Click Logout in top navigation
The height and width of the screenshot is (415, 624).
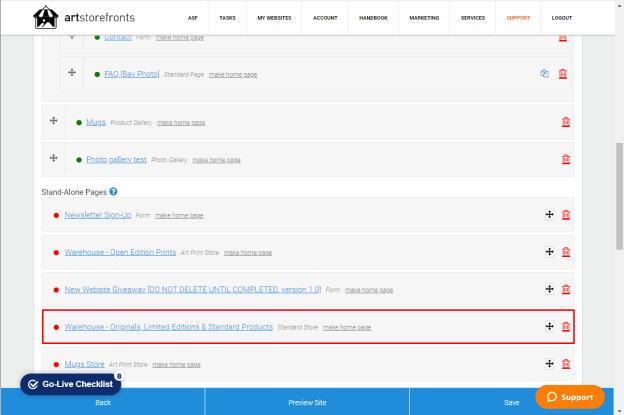click(562, 18)
